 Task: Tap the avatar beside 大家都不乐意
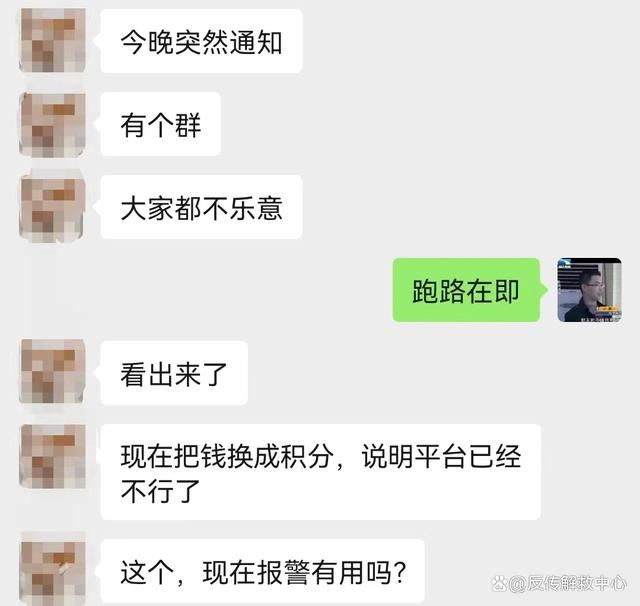tap(53, 207)
